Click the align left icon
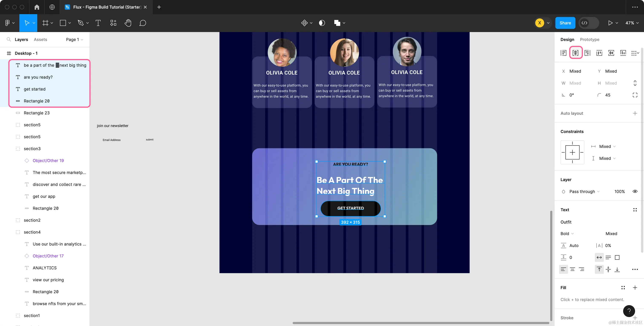The height and width of the screenshot is (326, 644). (563, 53)
